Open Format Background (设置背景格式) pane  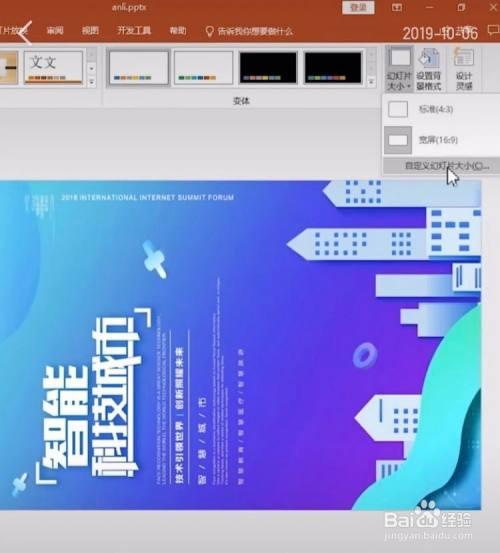[x=429, y=69]
